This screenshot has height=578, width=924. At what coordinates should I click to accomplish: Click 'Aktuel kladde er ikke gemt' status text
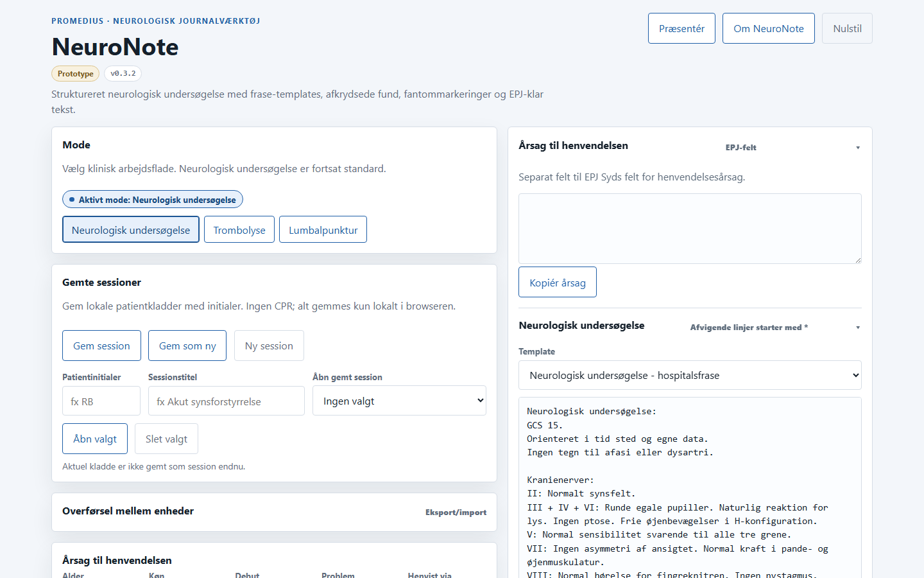click(x=153, y=466)
